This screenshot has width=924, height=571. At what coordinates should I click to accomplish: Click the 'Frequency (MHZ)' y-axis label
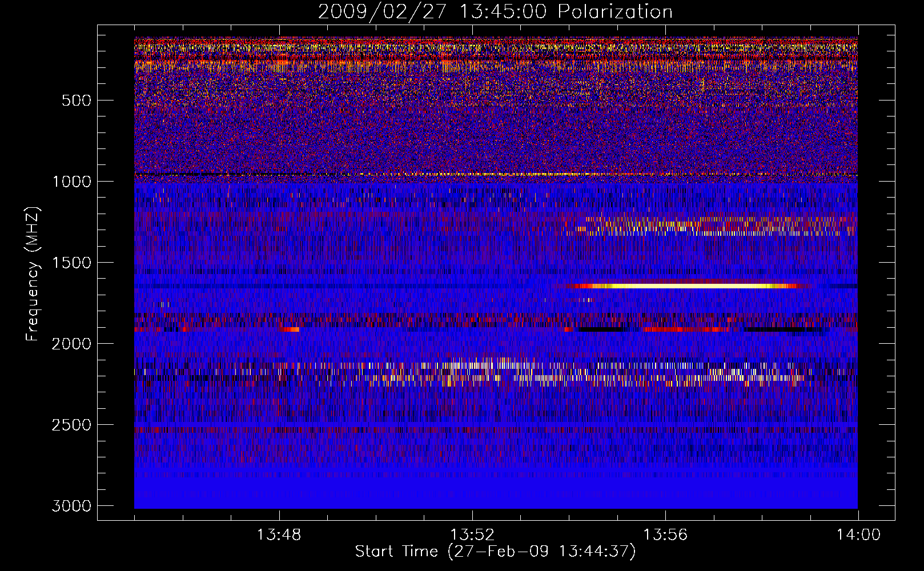point(33,274)
